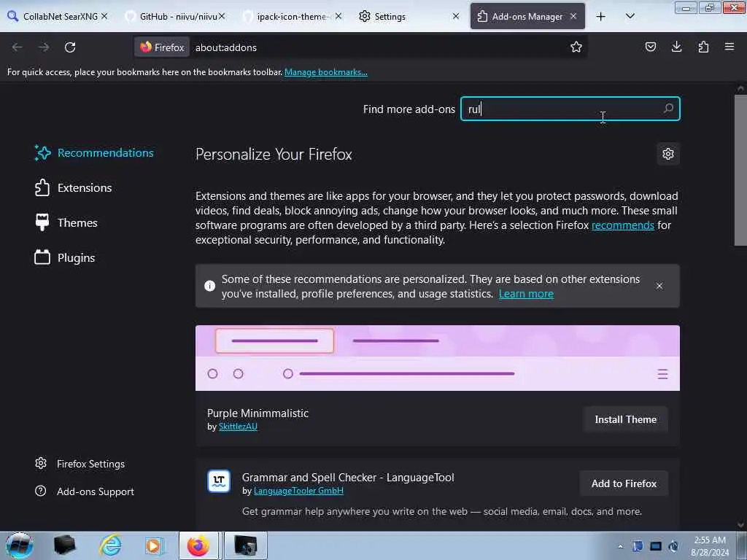Click the scrollbar down arrow

tap(740, 525)
